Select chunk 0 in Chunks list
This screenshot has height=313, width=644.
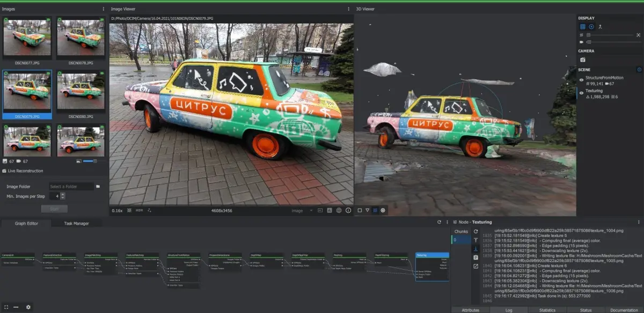click(x=461, y=240)
